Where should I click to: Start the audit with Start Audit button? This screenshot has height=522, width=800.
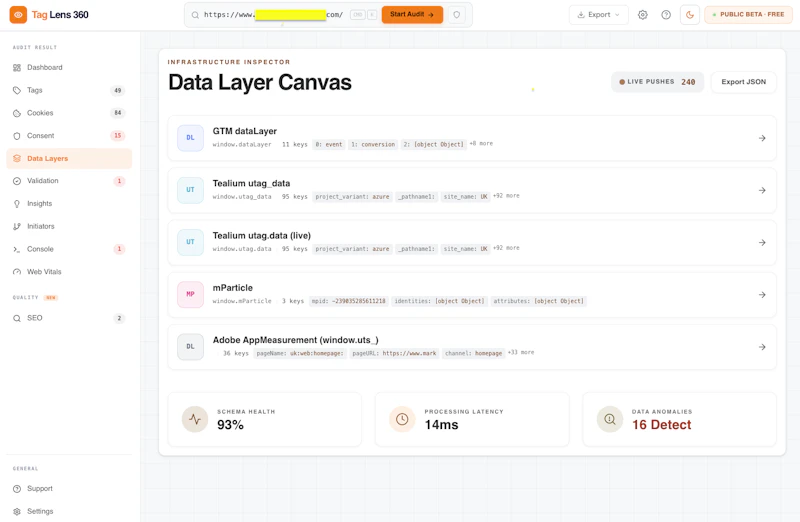click(412, 14)
